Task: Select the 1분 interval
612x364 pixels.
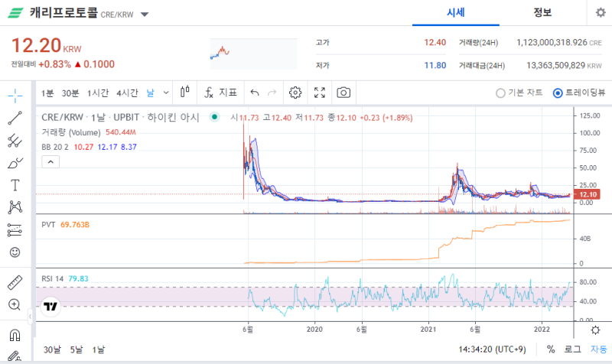Action: (47, 93)
